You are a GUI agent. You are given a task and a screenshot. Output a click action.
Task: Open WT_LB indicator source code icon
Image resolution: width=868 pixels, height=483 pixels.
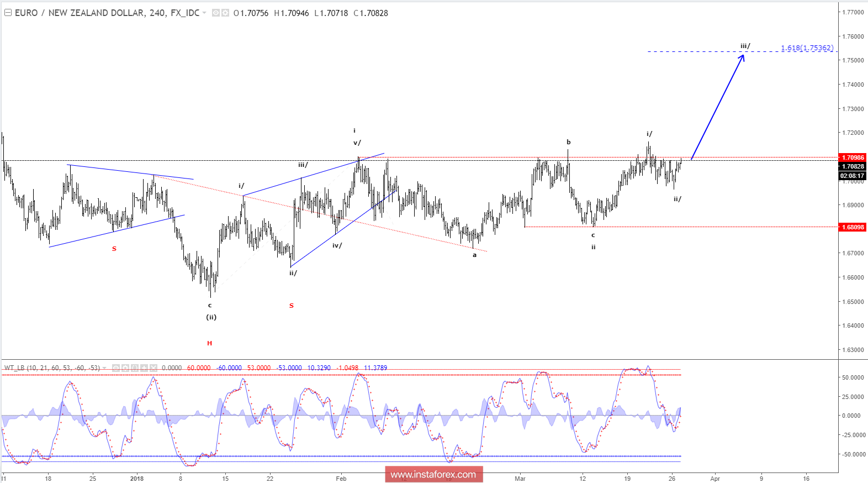(135, 368)
